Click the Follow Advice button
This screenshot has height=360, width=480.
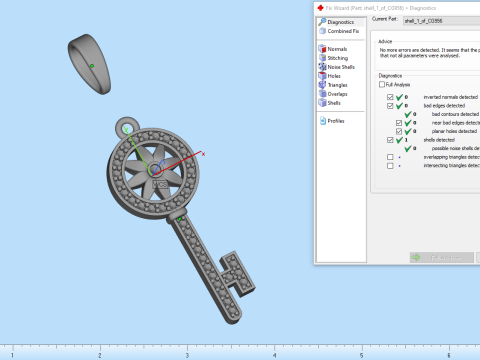(x=442, y=257)
